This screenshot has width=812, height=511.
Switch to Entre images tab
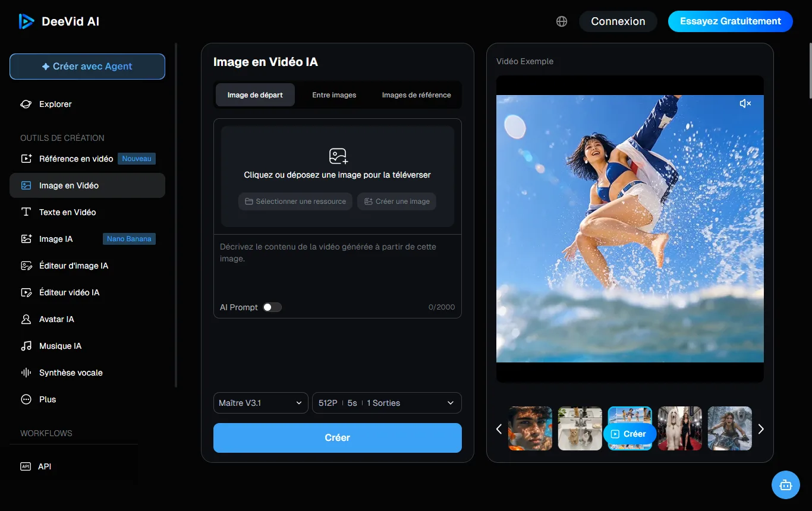[x=334, y=95]
